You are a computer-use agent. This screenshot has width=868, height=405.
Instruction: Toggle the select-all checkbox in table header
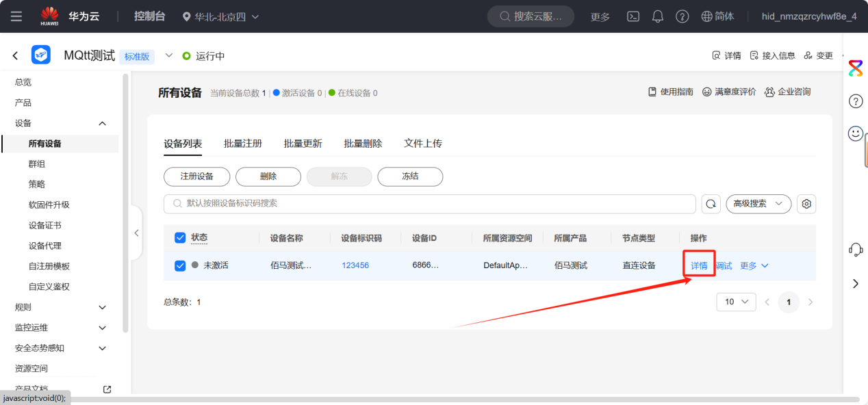pyautogui.click(x=179, y=237)
